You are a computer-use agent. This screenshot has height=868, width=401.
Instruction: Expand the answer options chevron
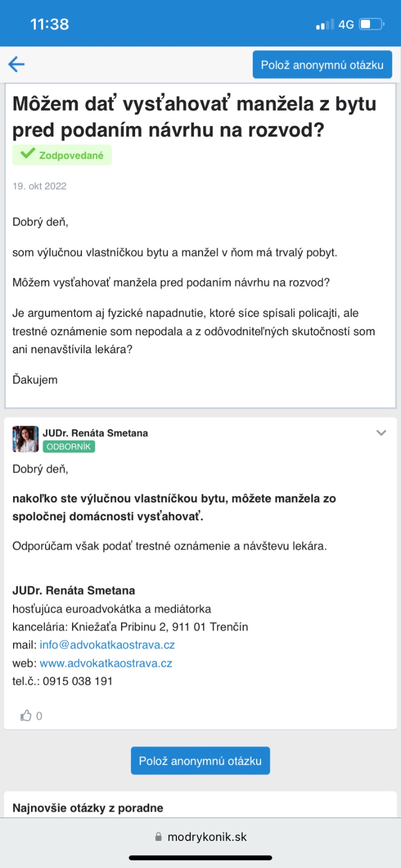381,433
